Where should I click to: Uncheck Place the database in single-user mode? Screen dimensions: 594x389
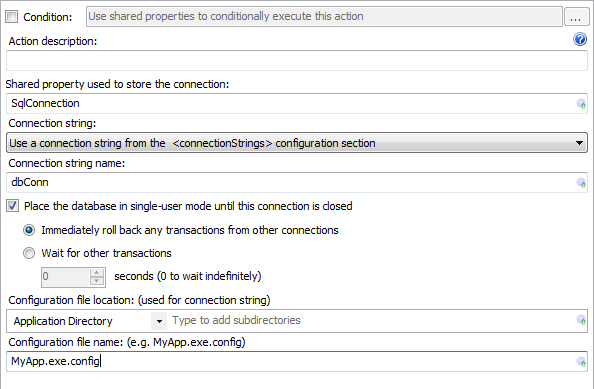point(12,206)
